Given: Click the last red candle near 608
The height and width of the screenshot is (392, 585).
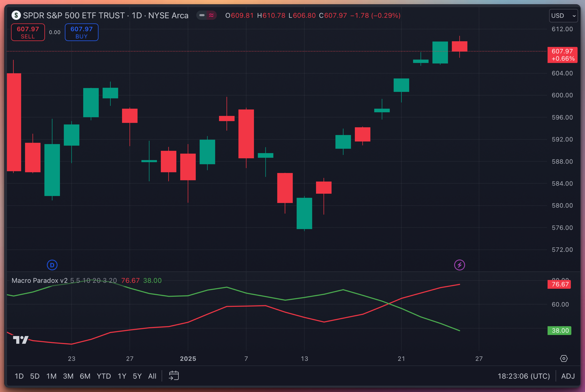Looking at the screenshot, I should 460,46.
